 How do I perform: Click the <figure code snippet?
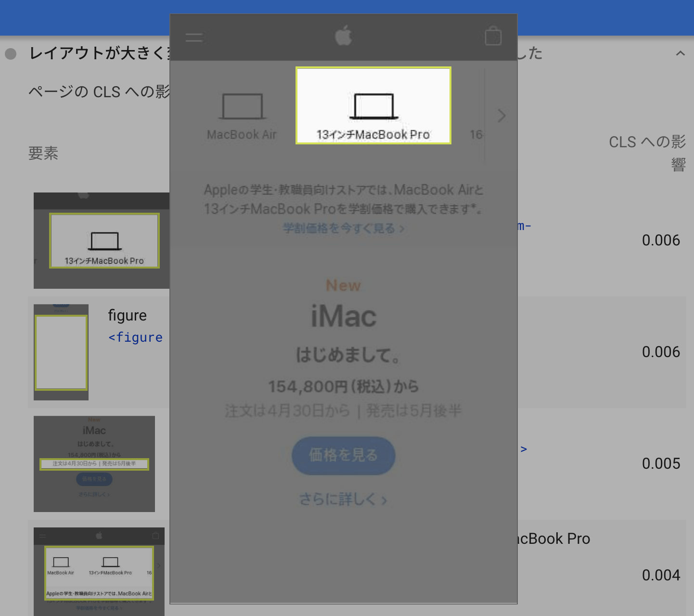(136, 337)
